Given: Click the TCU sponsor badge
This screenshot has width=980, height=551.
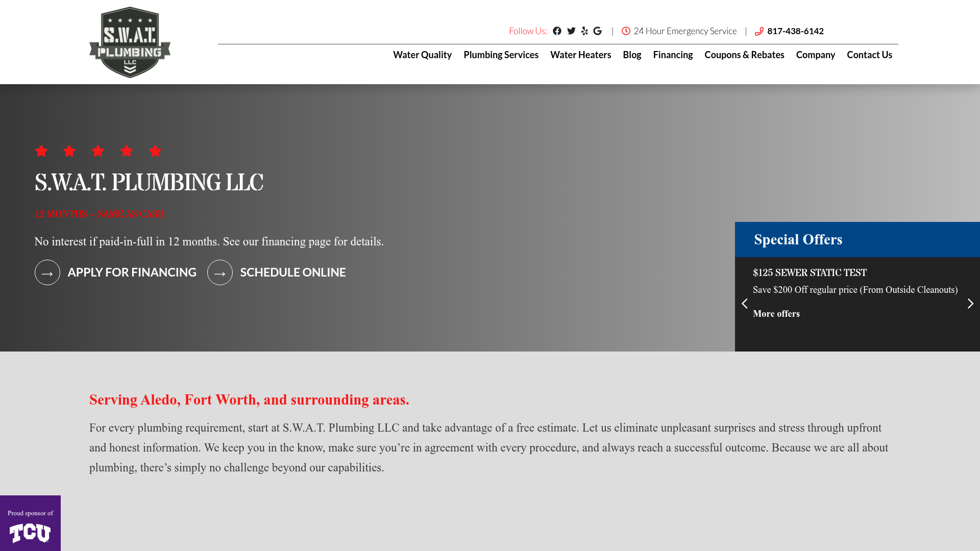Looking at the screenshot, I should pos(30,523).
